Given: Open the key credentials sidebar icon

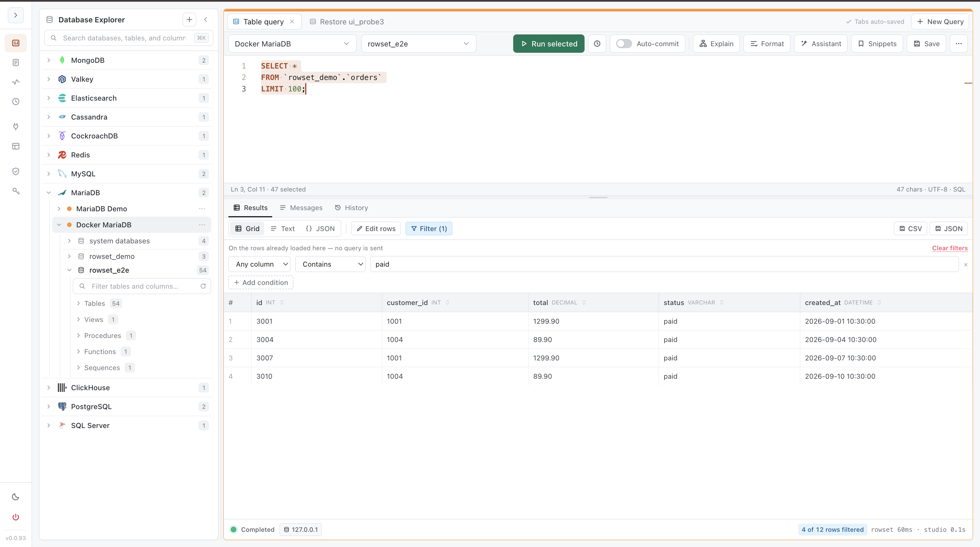Looking at the screenshot, I should point(15,191).
